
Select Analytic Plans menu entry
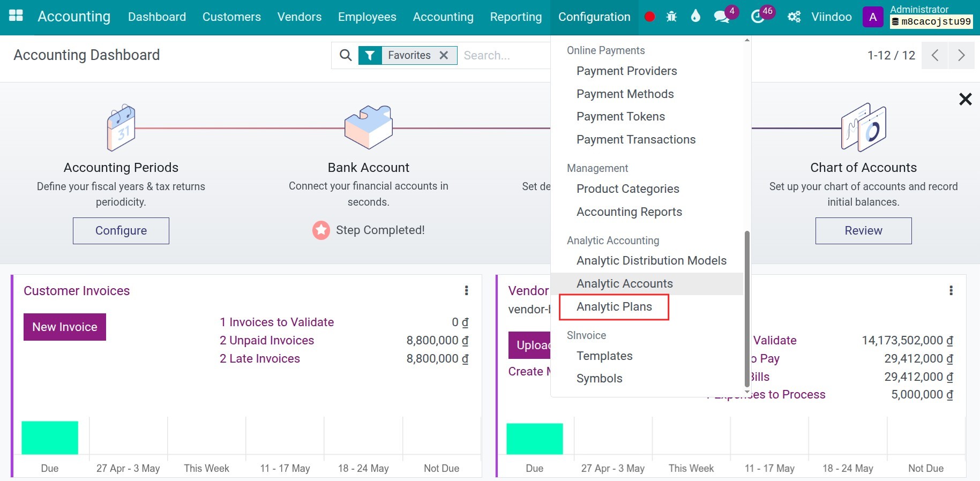pyautogui.click(x=614, y=306)
